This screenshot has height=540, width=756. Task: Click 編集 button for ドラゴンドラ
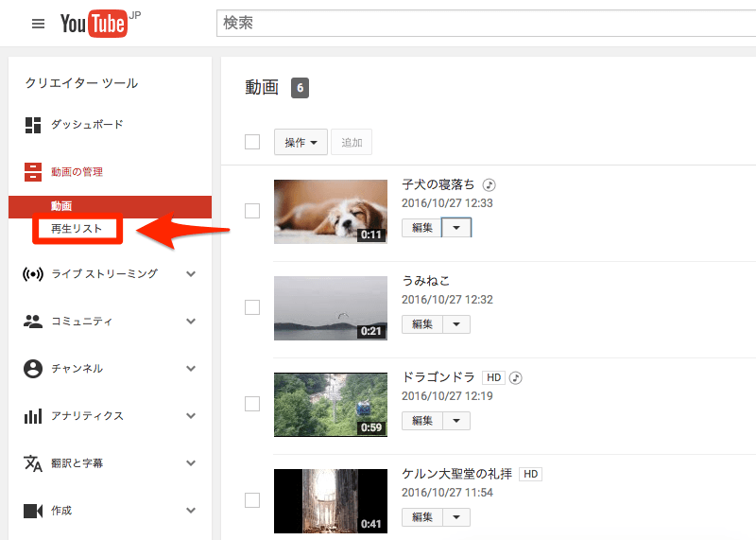pos(421,421)
